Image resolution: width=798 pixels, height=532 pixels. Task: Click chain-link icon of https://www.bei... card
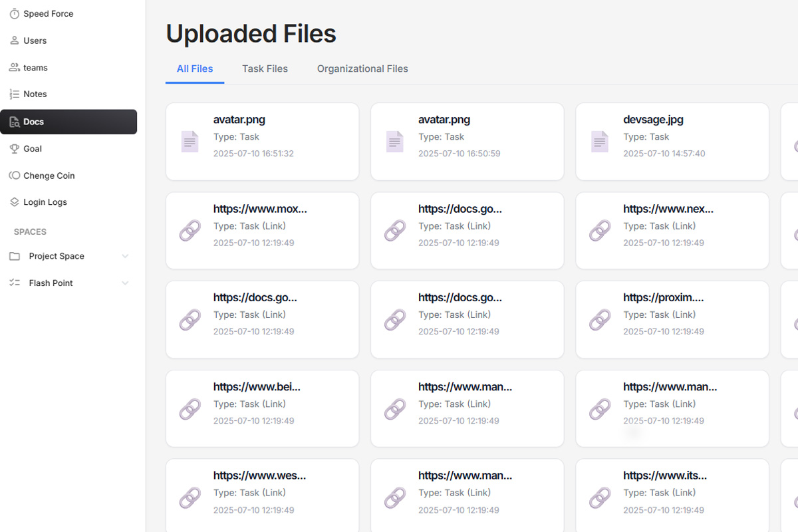(x=190, y=409)
